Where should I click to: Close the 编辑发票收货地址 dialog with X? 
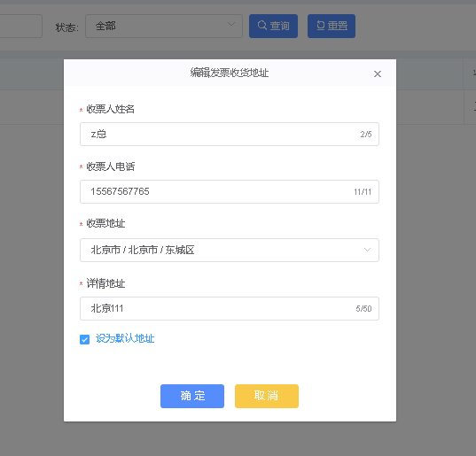tap(378, 73)
